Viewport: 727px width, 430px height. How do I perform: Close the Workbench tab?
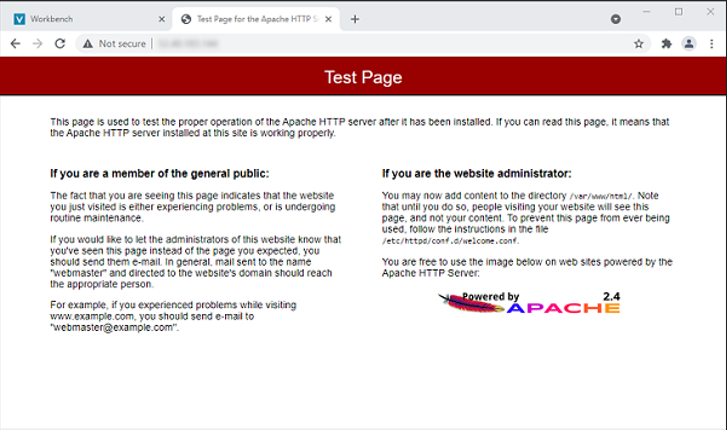(161, 19)
